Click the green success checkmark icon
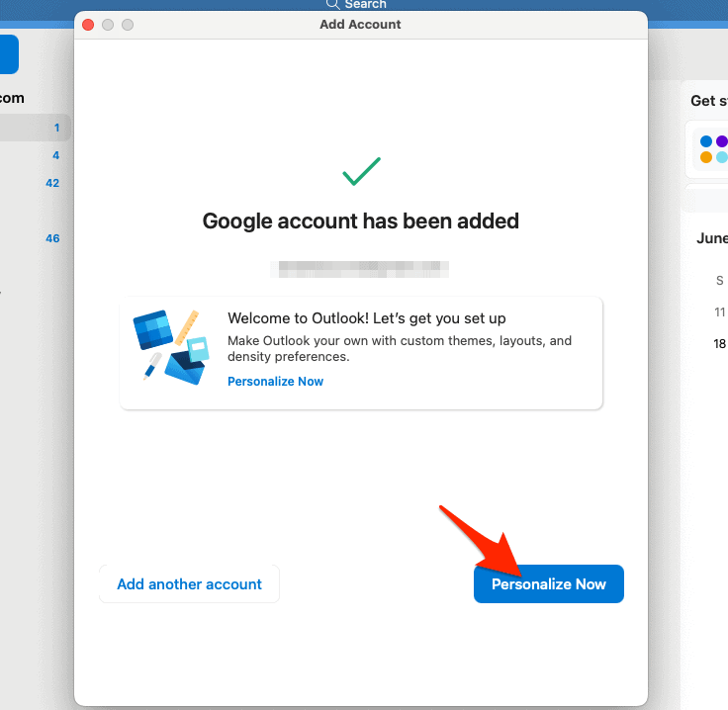 click(x=361, y=172)
